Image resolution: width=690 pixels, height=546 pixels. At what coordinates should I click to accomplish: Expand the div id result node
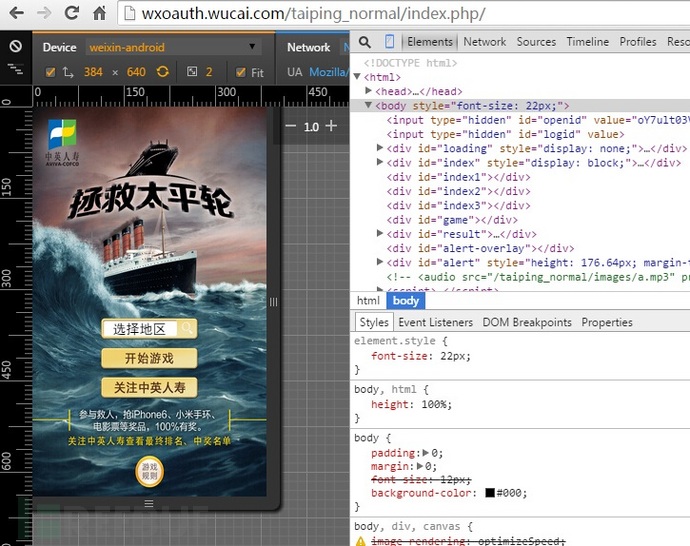380,233
